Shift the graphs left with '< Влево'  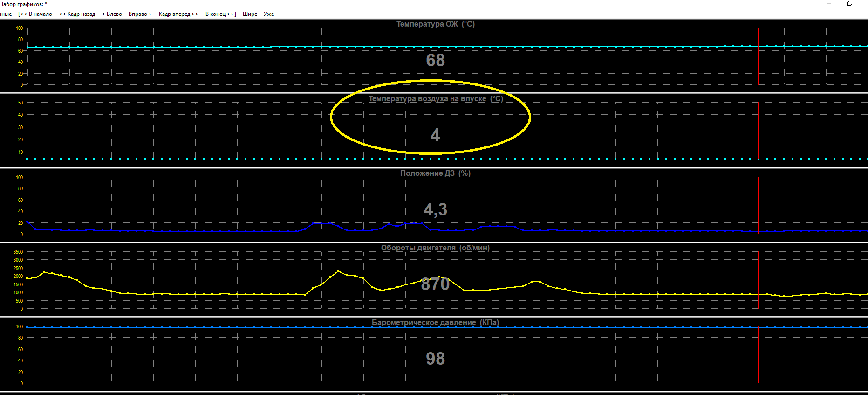tap(112, 14)
